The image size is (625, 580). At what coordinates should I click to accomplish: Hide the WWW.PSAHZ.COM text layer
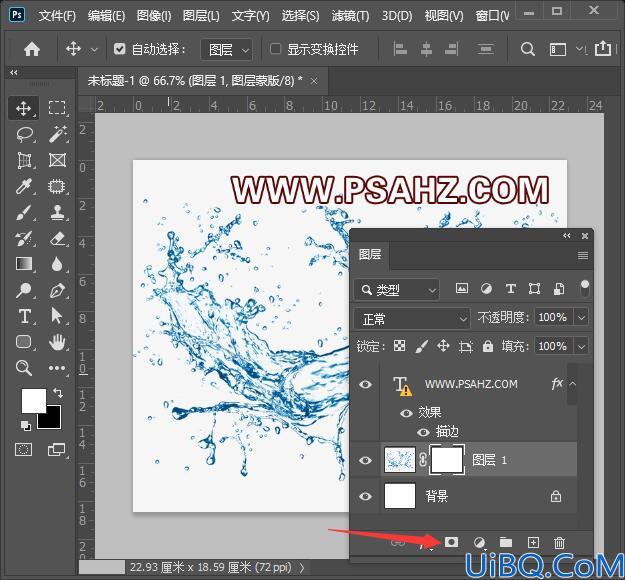[x=366, y=384]
